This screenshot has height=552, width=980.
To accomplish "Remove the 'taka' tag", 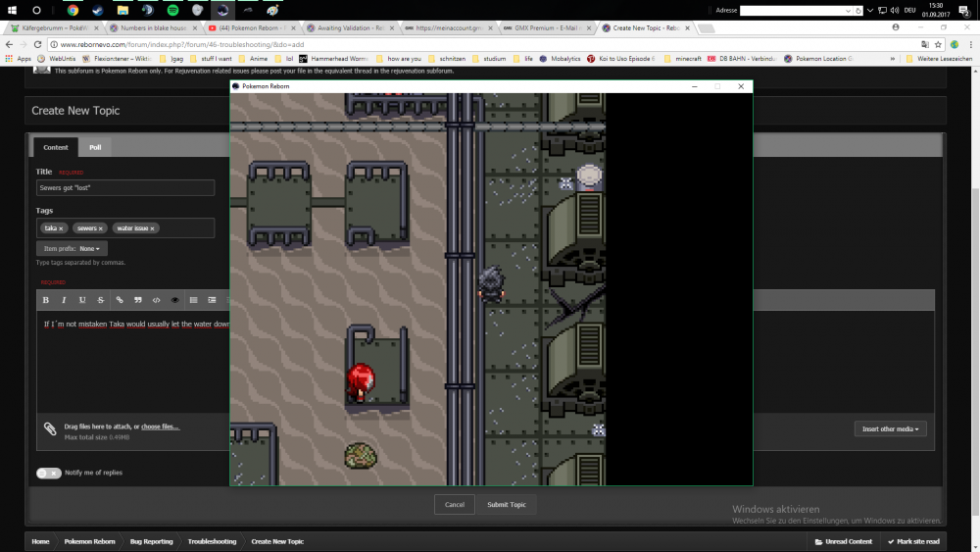I will pos(61,228).
